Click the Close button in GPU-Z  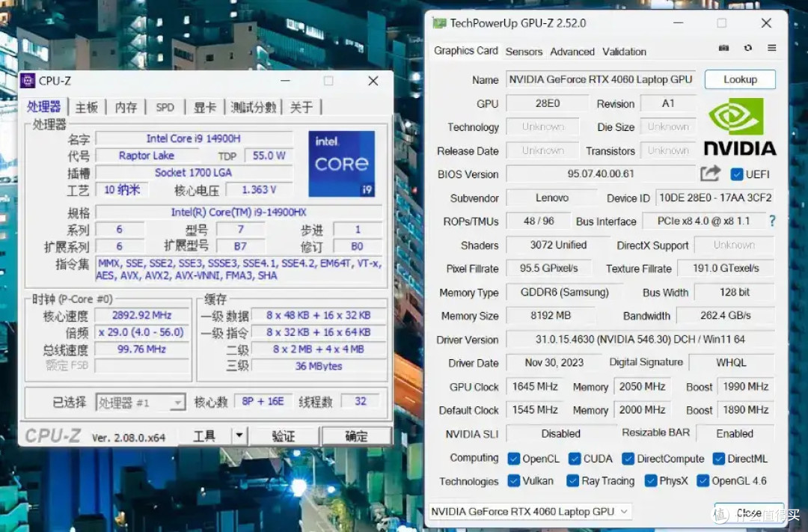749,513
